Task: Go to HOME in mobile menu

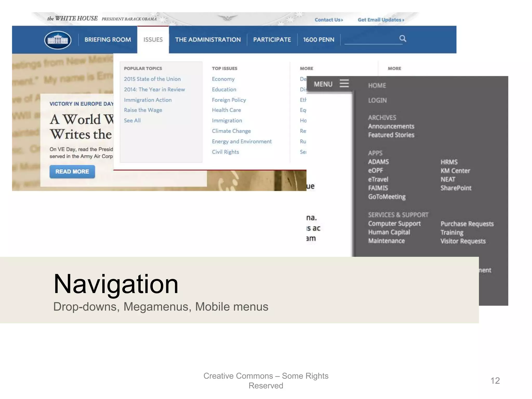Action: (x=377, y=85)
